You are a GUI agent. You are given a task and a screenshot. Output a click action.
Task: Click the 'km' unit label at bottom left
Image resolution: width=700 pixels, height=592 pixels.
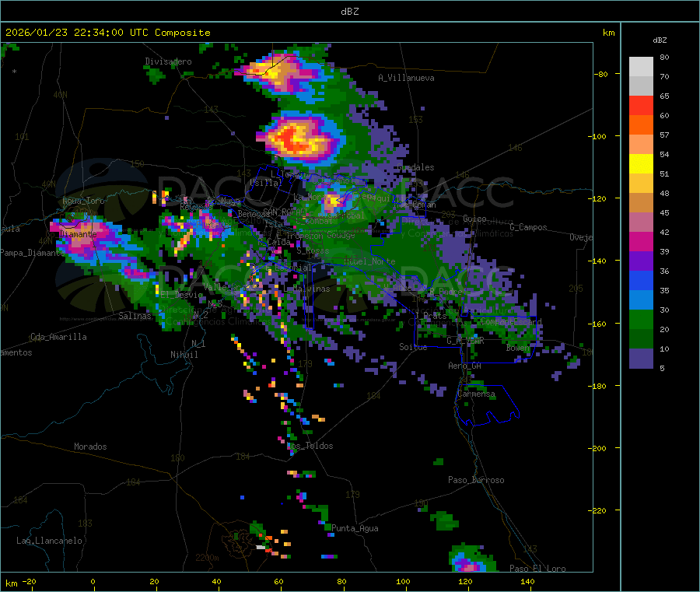pyautogui.click(x=11, y=583)
